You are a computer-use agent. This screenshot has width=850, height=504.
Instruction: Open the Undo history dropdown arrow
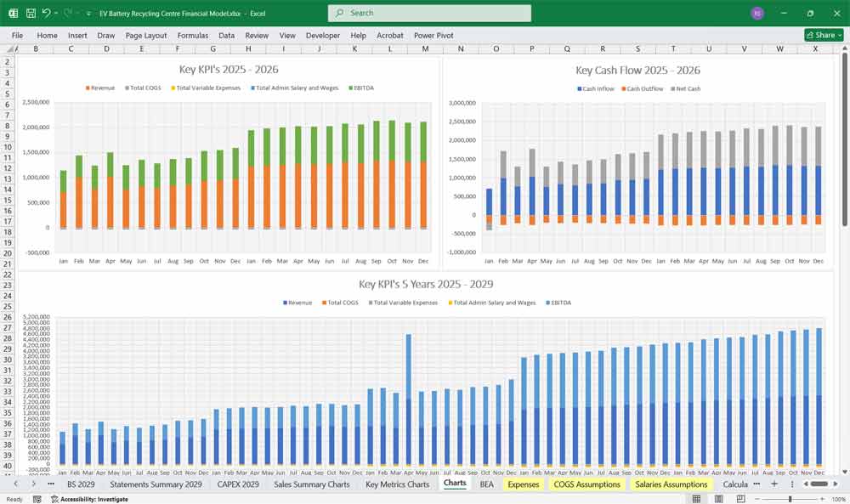[56, 13]
